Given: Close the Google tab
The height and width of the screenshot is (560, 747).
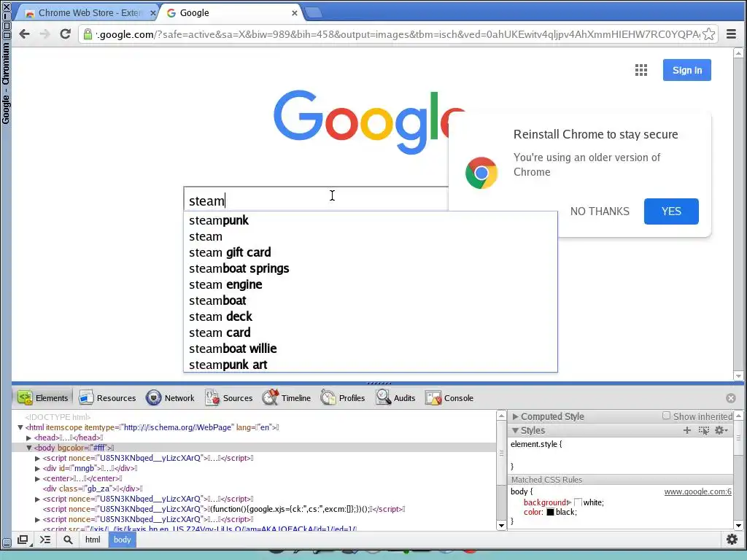Looking at the screenshot, I should [x=295, y=13].
